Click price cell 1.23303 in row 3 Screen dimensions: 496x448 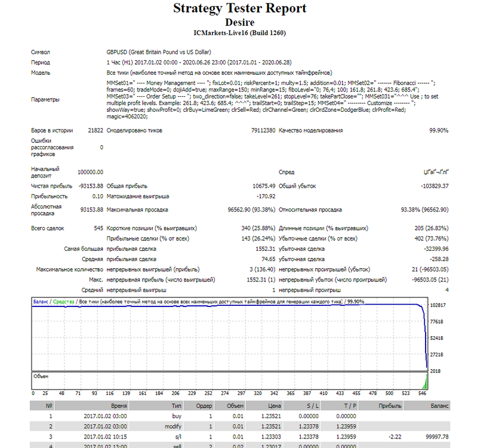click(x=271, y=437)
